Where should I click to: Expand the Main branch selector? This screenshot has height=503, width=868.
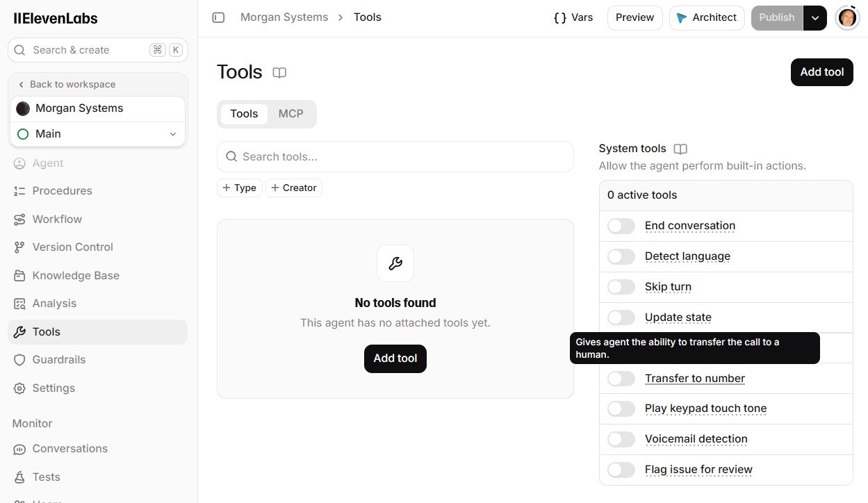[98, 134]
